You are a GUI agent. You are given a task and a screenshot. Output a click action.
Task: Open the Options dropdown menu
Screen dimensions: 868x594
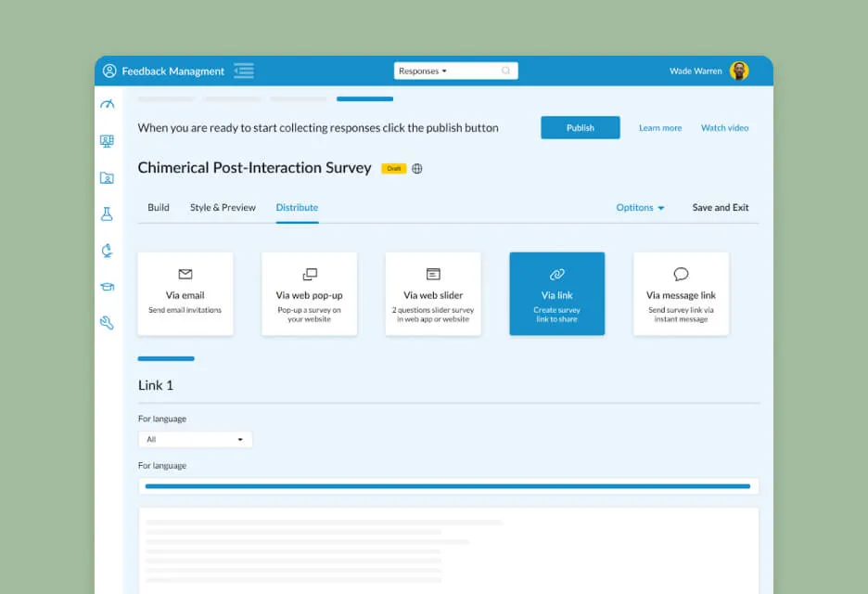click(x=640, y=208)
